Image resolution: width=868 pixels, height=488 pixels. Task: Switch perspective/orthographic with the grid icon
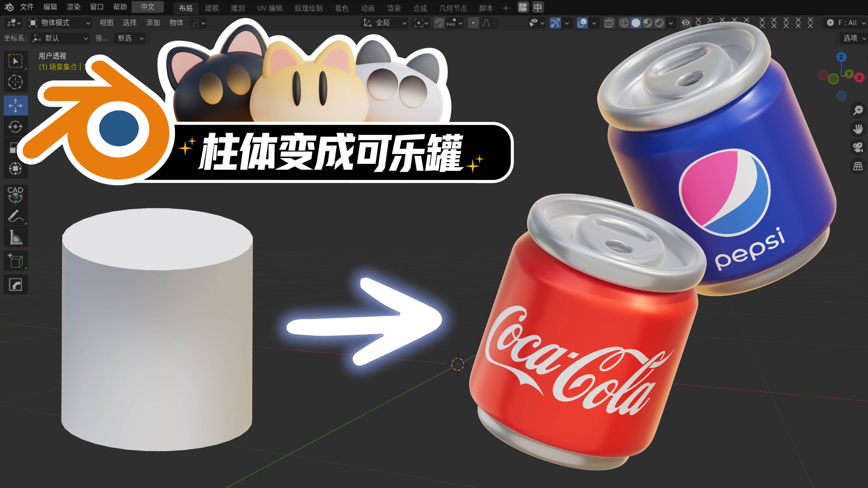858,166
